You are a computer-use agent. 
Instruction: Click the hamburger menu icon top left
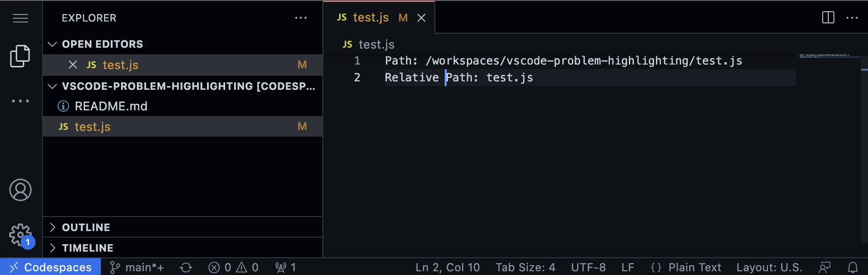[x=20, y=18]
